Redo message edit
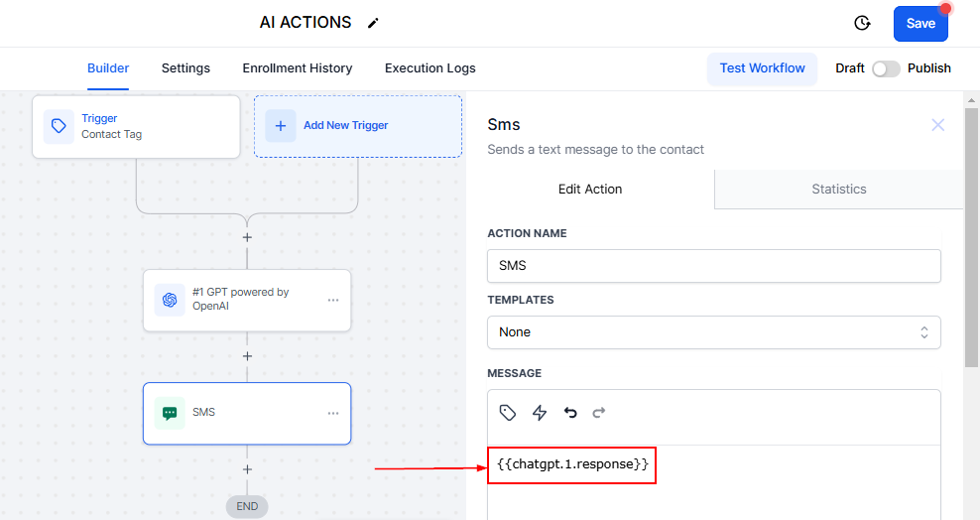980x520 pixels. tap(599, 413)
